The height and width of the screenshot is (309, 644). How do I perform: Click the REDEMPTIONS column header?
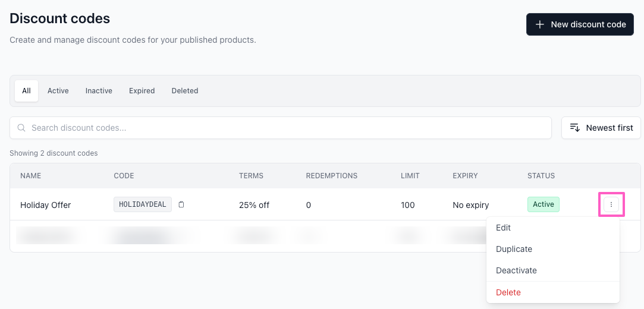[331, 176]
